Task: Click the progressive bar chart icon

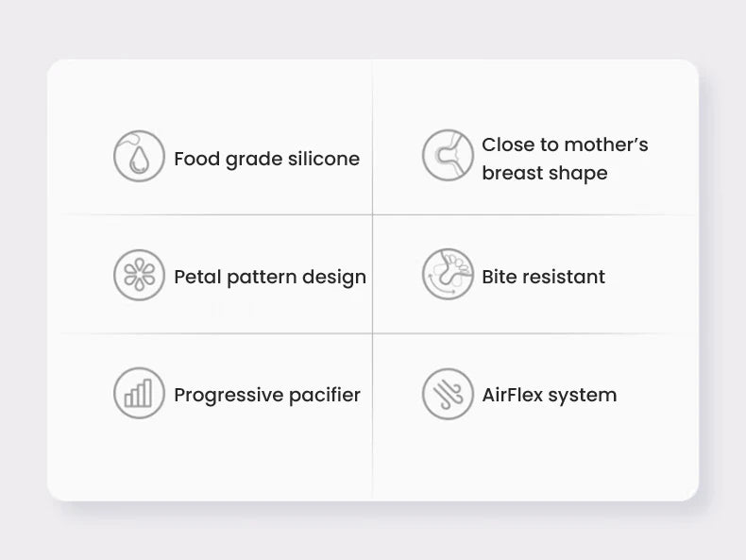Action: [139, 393]
